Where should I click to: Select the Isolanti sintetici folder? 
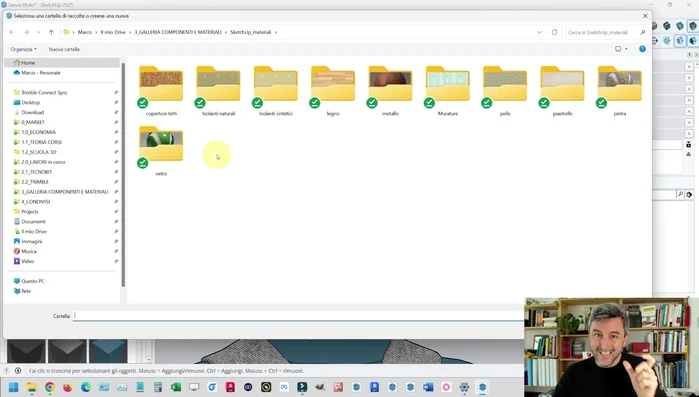click(x=275, y=91)
